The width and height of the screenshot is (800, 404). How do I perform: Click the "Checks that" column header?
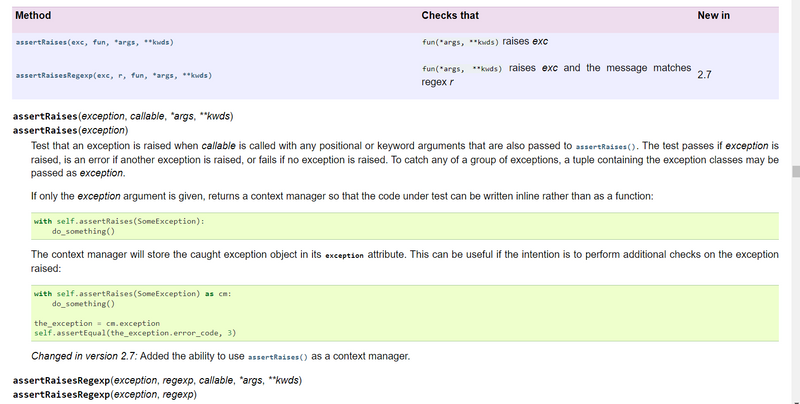pos(450,16)
